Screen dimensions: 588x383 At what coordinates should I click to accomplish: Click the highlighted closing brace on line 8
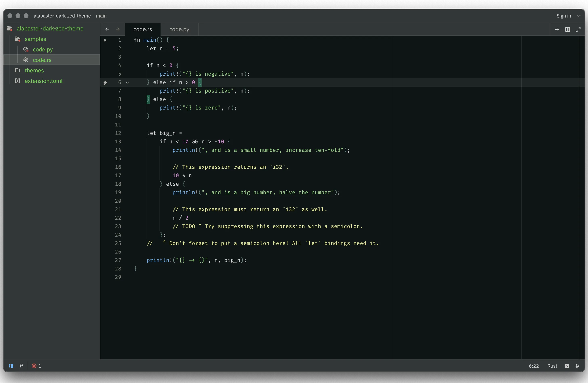(x=148, y=99)
